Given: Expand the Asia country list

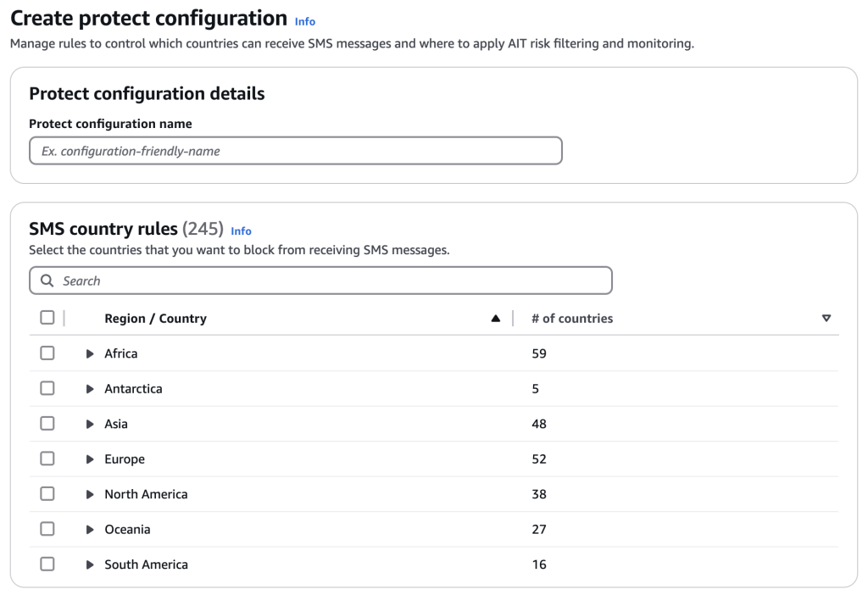Looking at the screenshot, I should click(x=90, y=424).
